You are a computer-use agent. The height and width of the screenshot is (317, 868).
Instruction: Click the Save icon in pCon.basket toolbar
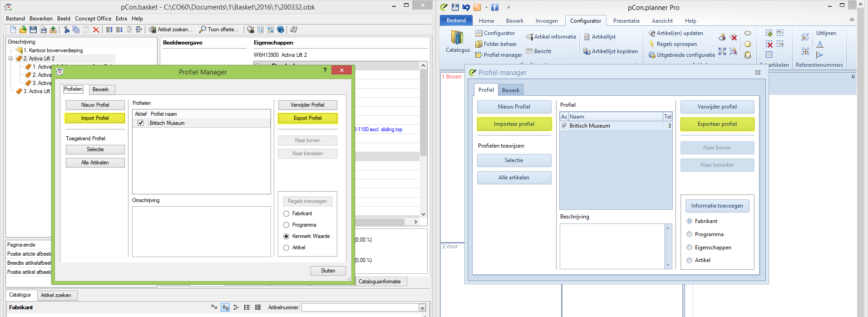coord(33,30)
